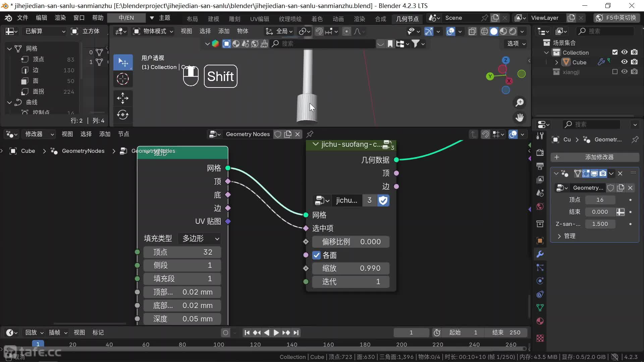
Task: Hide the Cube object in outliner
Action: pos(624,62)
